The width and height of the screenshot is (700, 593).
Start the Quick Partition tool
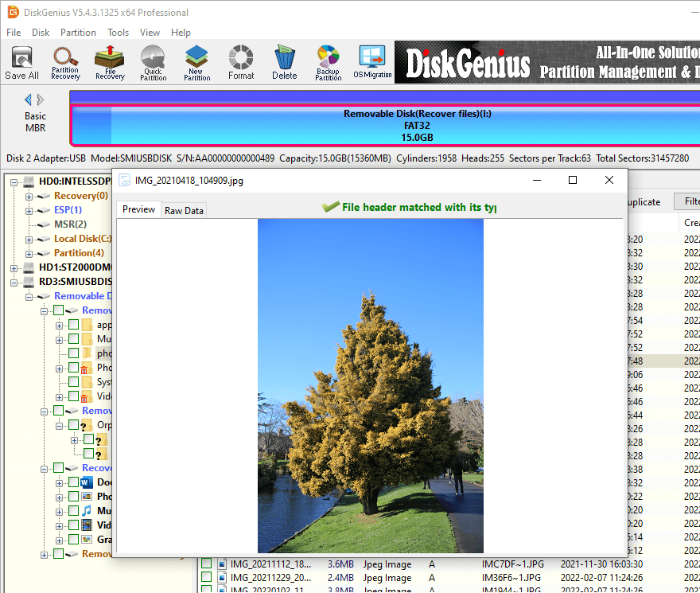click(x=153, y=62)
